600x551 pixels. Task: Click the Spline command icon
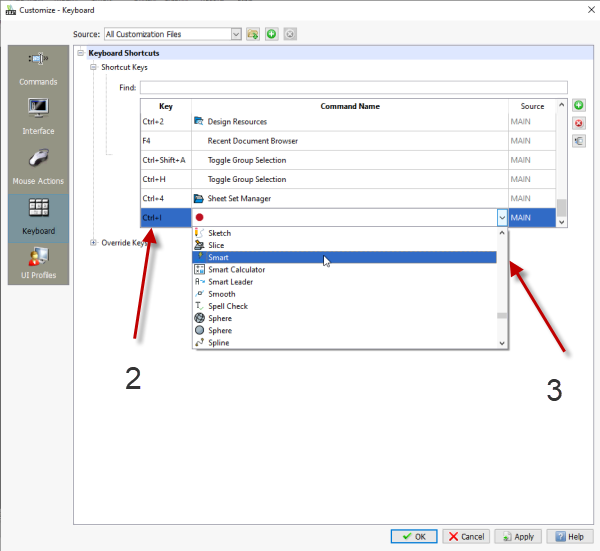point(199,342)
